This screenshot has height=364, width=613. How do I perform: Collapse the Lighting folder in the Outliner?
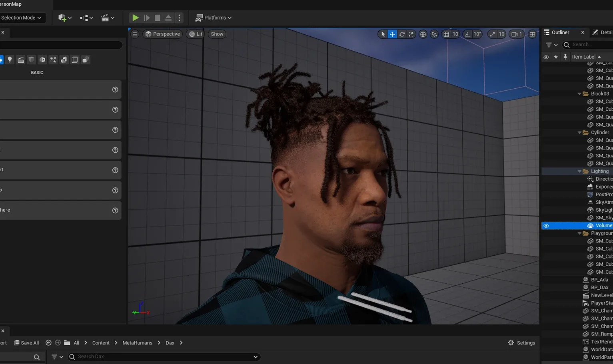coord(579,171)
